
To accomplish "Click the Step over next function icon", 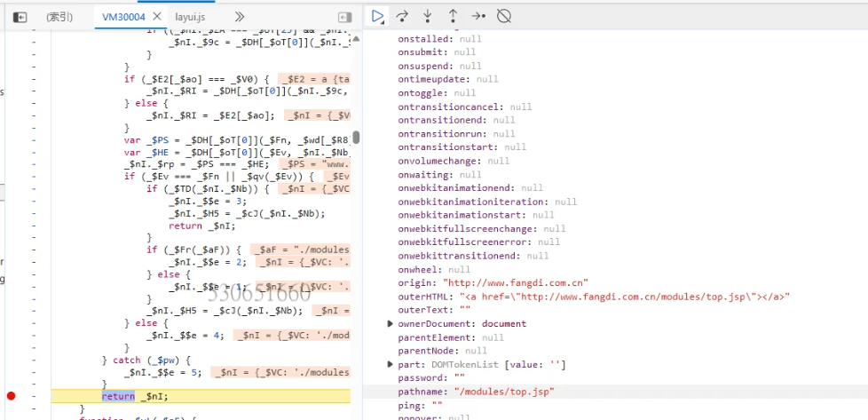I will [402, 16].
